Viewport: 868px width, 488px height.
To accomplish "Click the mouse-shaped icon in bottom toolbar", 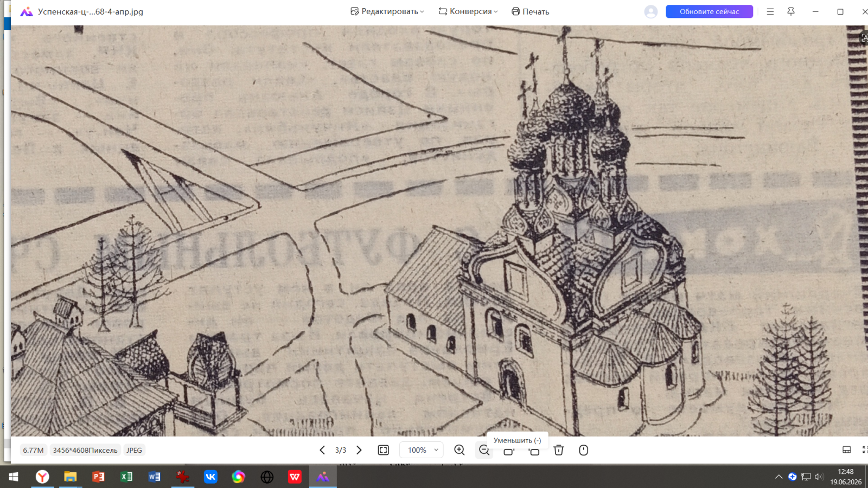I will 584,450.
